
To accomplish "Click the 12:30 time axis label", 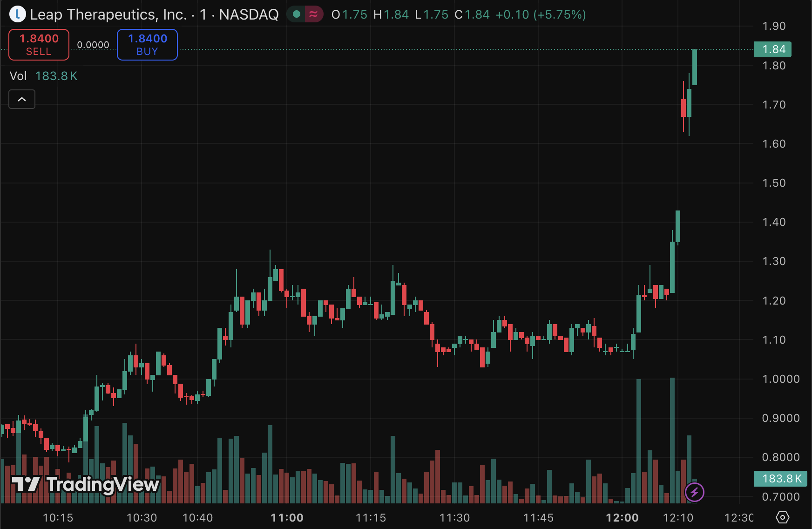I will [739, 517].
